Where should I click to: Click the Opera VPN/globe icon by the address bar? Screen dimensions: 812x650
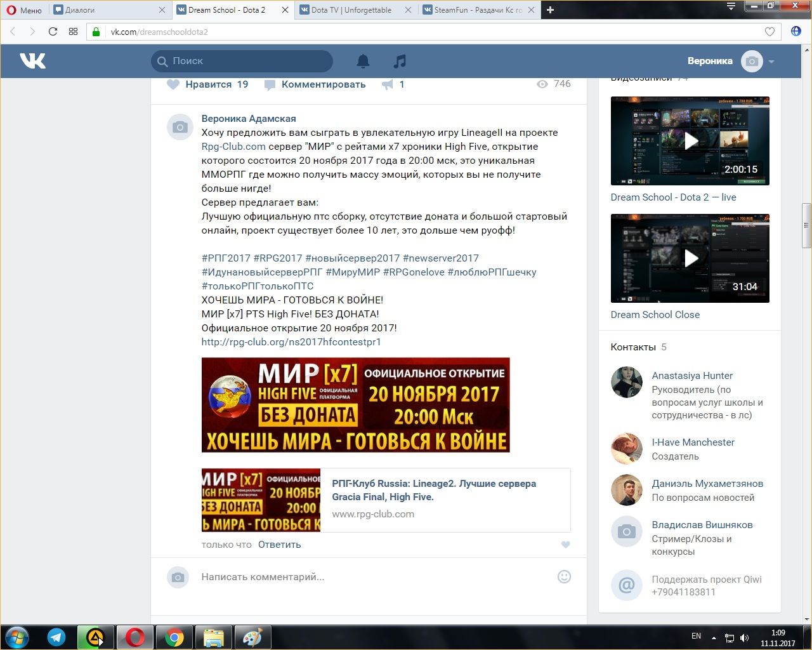796,31
